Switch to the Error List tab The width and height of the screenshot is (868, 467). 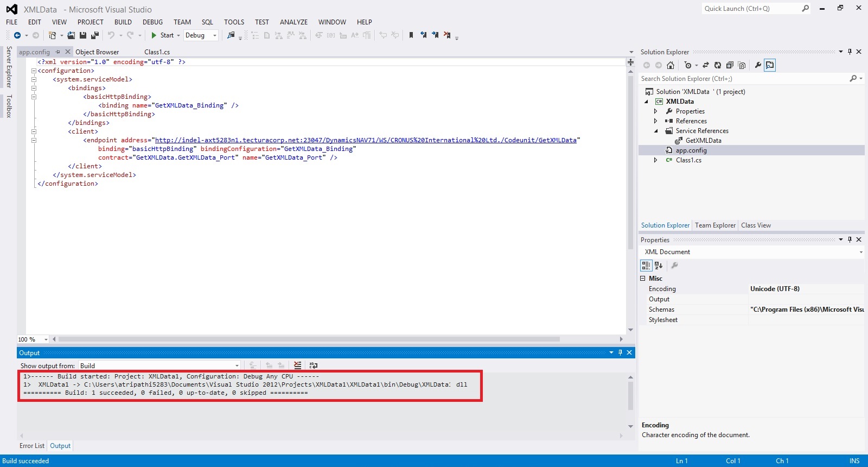32,446
